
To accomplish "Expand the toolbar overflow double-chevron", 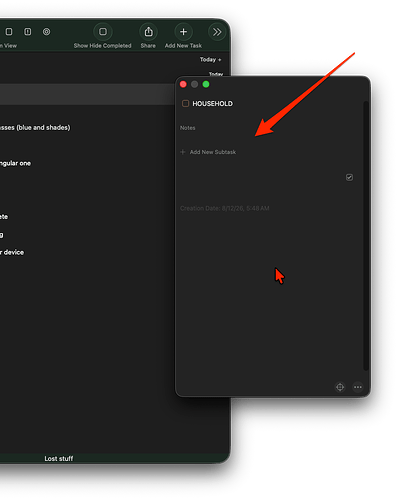I will [217, 32].
